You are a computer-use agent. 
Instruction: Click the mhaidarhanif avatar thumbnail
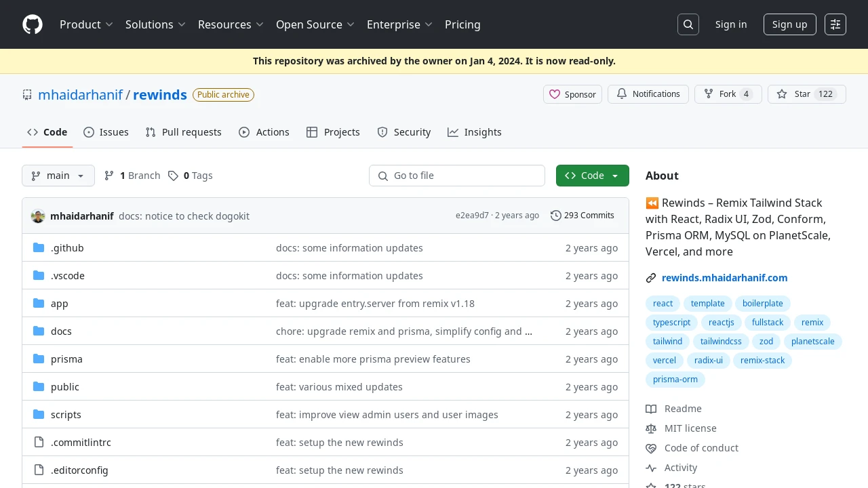[38, 216]
